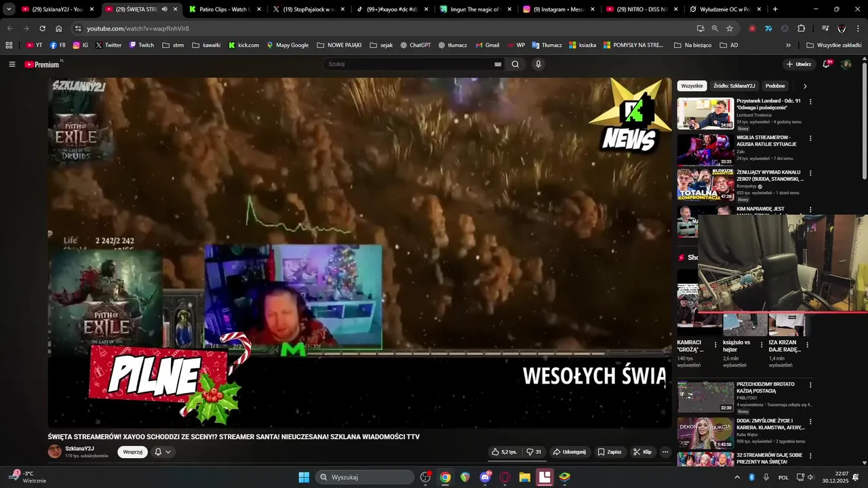Open browser tab search dropdown arrow
The width and height of the screenshot is (868, 488).
pos(9,9)
